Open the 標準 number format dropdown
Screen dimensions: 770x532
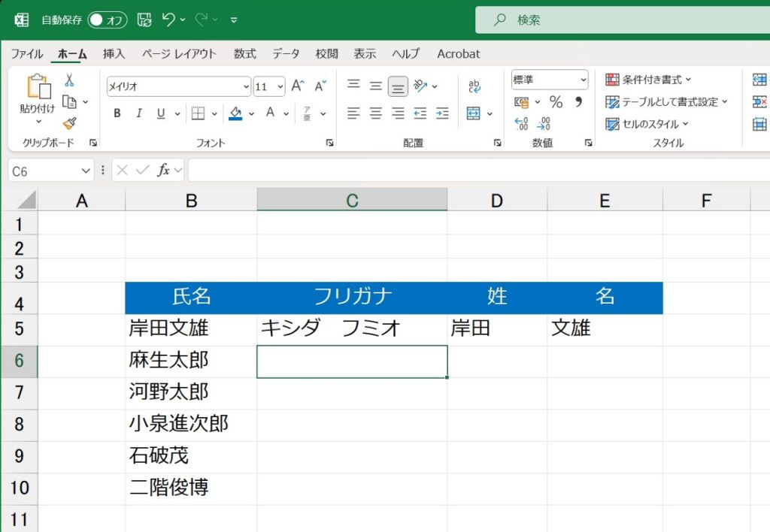(x=585, y=80)
